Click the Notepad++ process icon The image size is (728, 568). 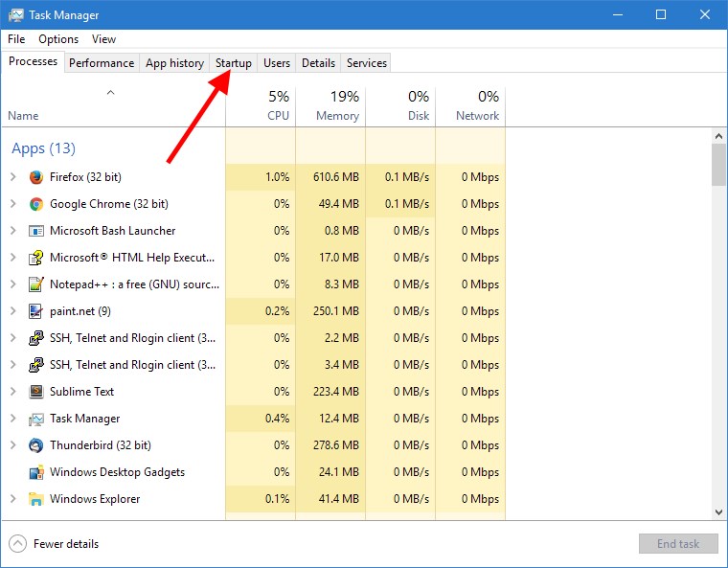pos(36,284)
